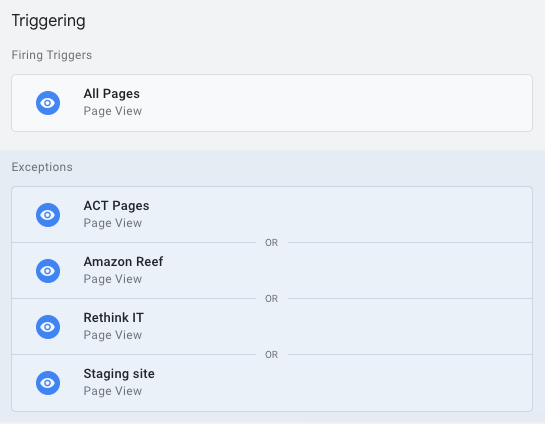Click OR separator below ACT Pages
The width and height of the screenshot is (545, 424).
point(271,243)
